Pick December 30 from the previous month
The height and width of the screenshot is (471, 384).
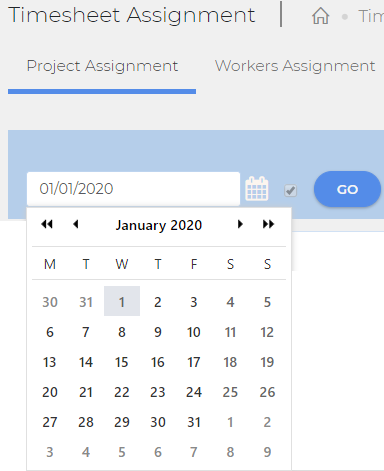coord(50,302)
